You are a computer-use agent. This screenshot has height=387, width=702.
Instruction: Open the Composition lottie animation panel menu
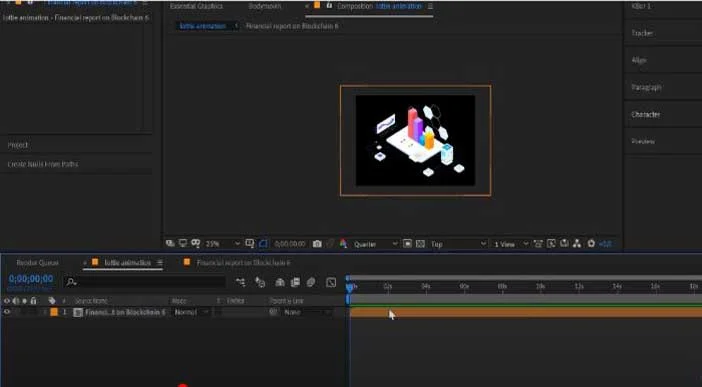point(430,7)
